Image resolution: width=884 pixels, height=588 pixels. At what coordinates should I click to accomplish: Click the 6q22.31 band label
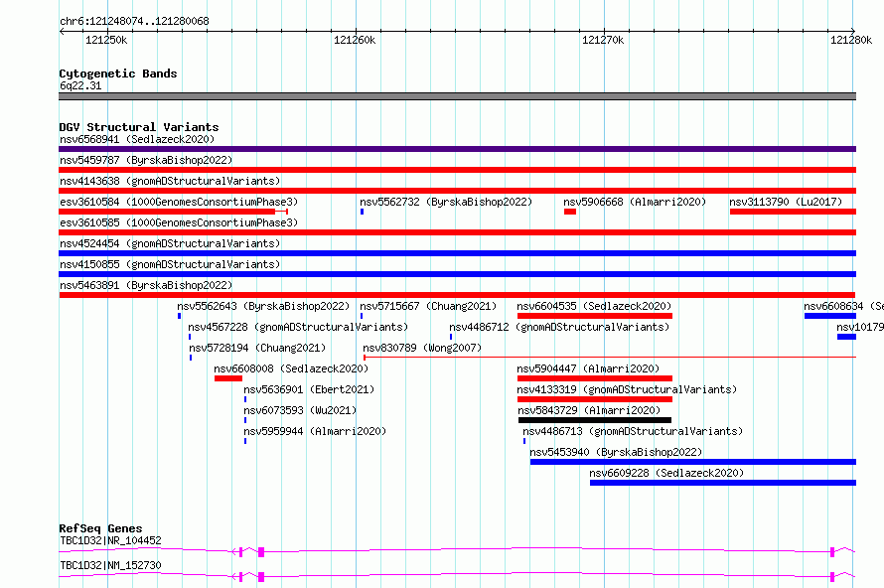pyautogui.click(x=80, y=85)
